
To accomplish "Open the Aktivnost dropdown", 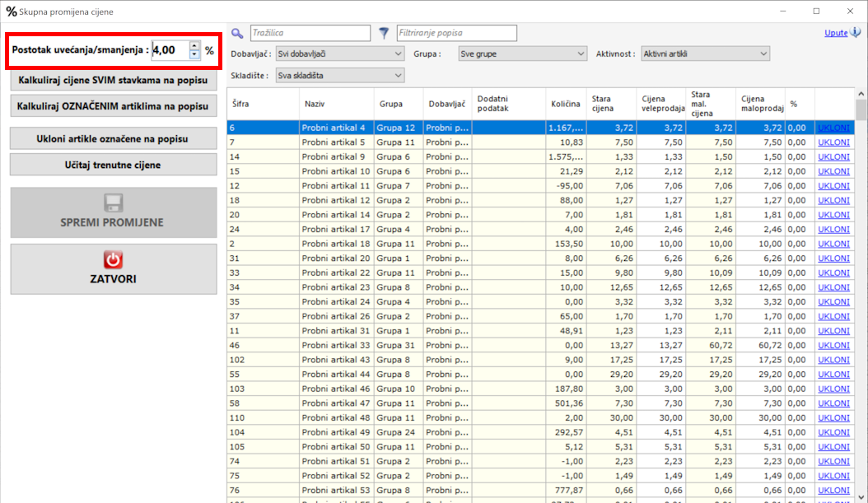I will pos(705,54).
